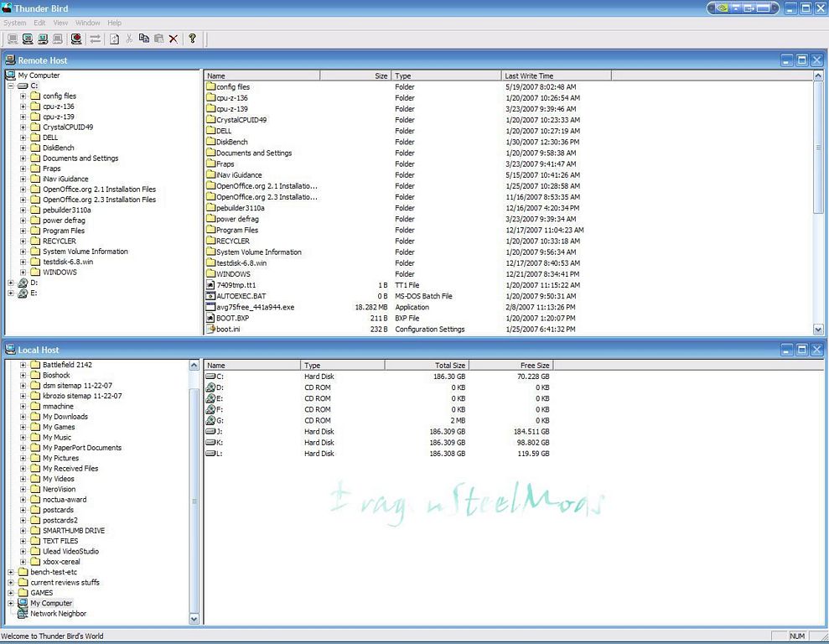This screenshot has width=829, height=644.
Task: Click the Free Size column header
Action: [x=510, y=366]
